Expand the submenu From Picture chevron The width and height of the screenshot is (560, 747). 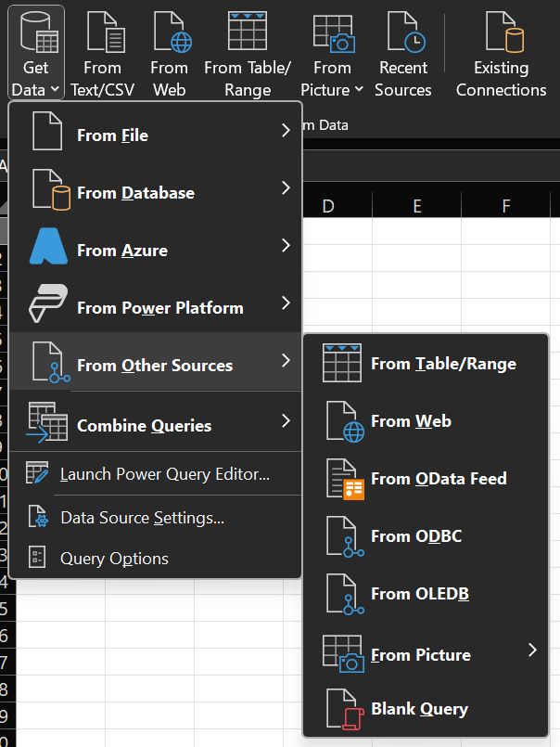tap(533, 650)
